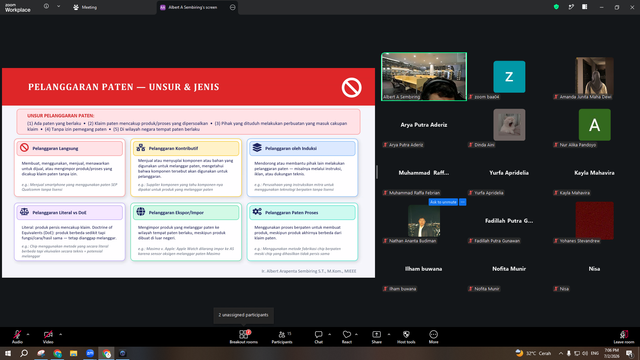Click the taskbar volume speaker icon

pyautogui.click(x=585, y=353)
